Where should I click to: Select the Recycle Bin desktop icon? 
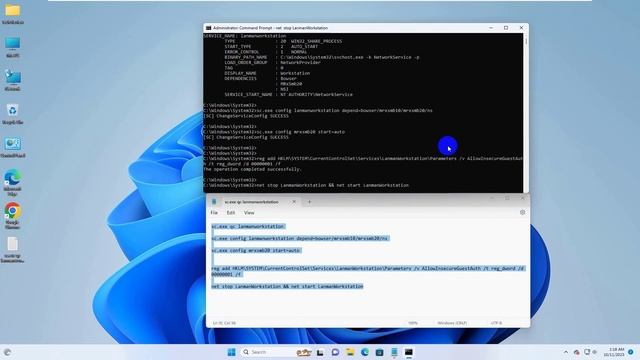coord(13,113)
